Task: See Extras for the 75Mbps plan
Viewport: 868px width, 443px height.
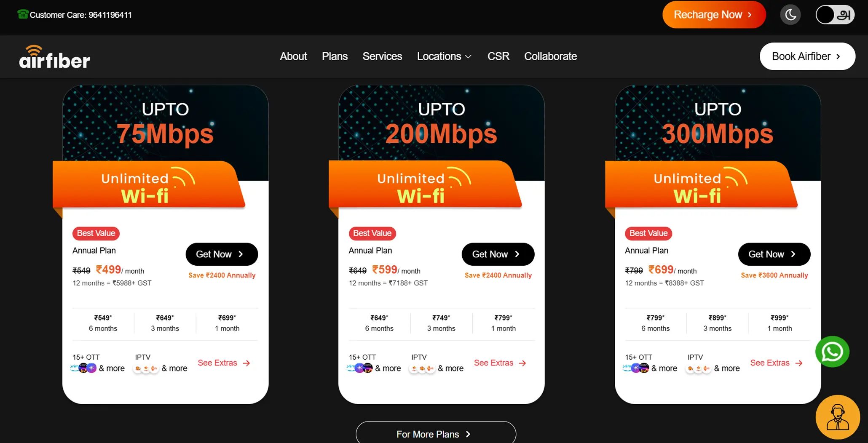Action: (x=224, y=363)
